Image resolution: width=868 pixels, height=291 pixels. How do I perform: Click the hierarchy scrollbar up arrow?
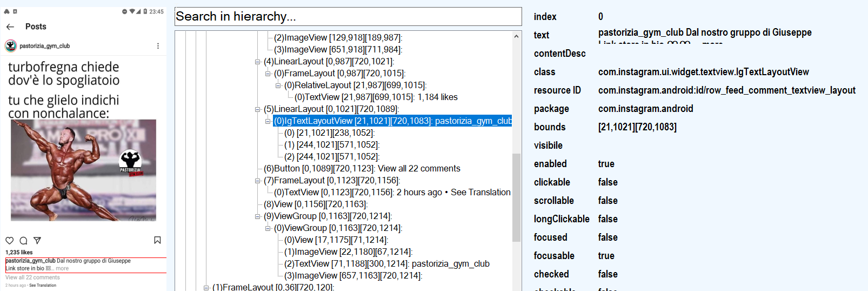[516, 36]
